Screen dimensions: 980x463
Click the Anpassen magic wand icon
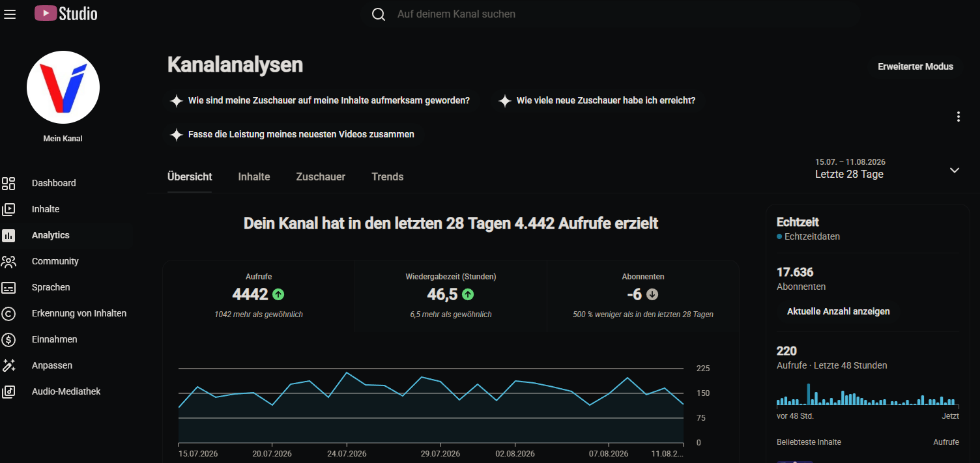pos(8,365)
